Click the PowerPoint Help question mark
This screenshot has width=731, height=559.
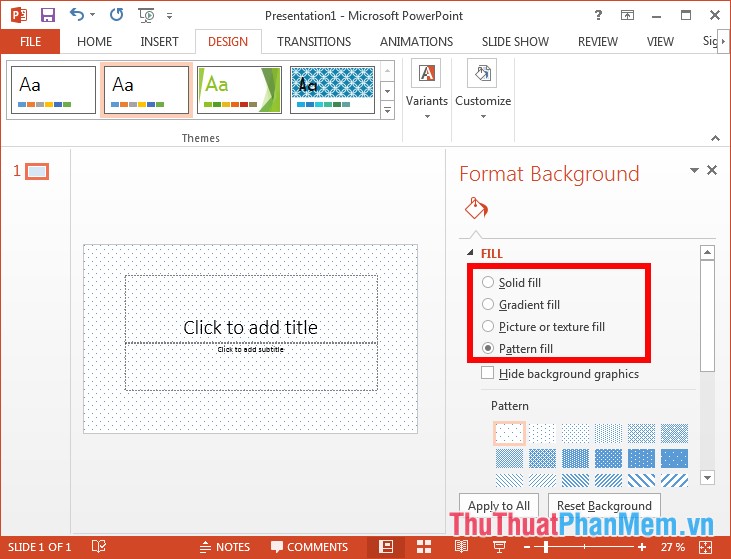coord(598,15)
